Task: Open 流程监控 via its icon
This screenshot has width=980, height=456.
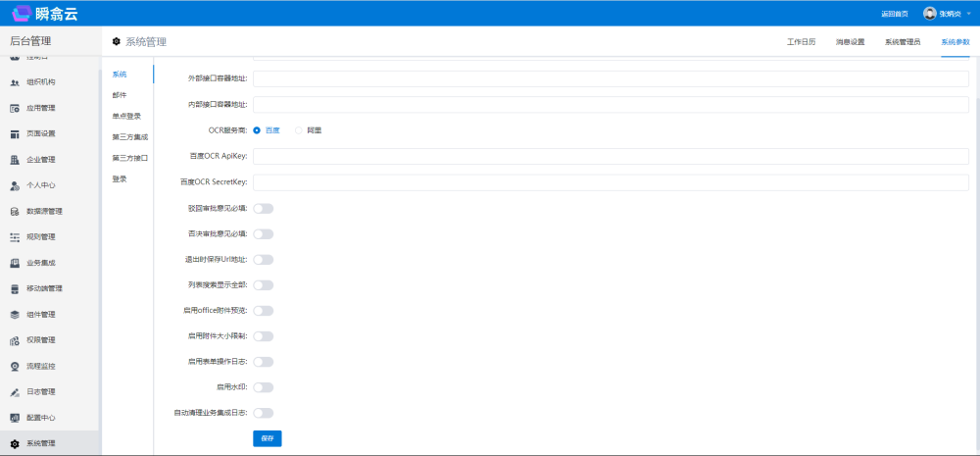Action: point(15,366)
